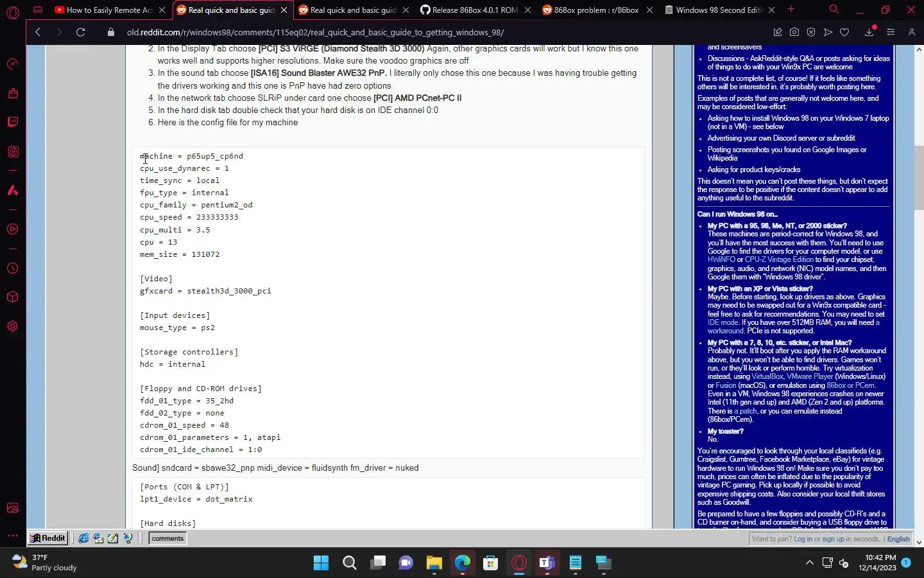
Task: Click the Log in link
Action: (803, 539)
